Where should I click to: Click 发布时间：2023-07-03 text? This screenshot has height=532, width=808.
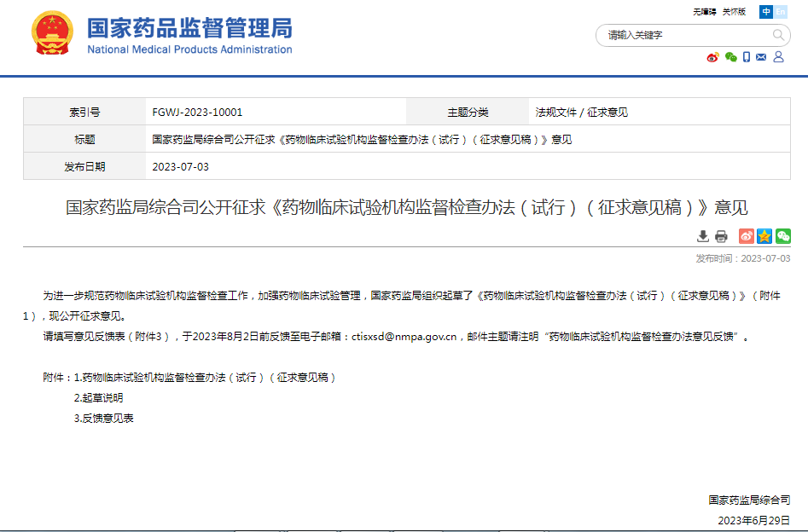[x=743, y=258]
